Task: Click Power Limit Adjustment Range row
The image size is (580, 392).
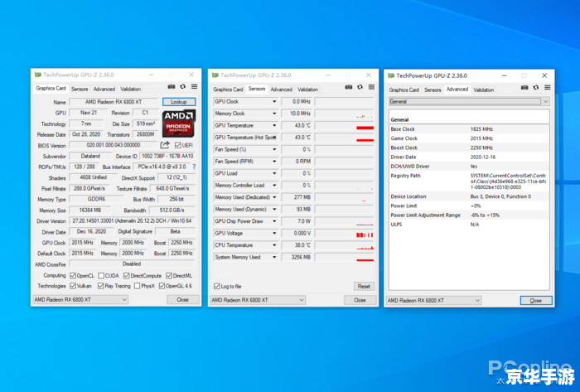Action: click(x=469, y=215)
